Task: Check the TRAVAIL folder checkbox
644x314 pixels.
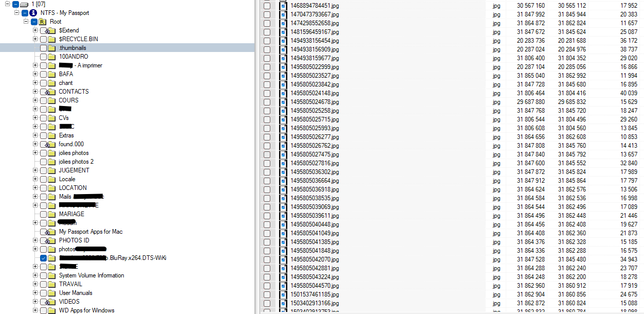Action: (x=43, y=284)
